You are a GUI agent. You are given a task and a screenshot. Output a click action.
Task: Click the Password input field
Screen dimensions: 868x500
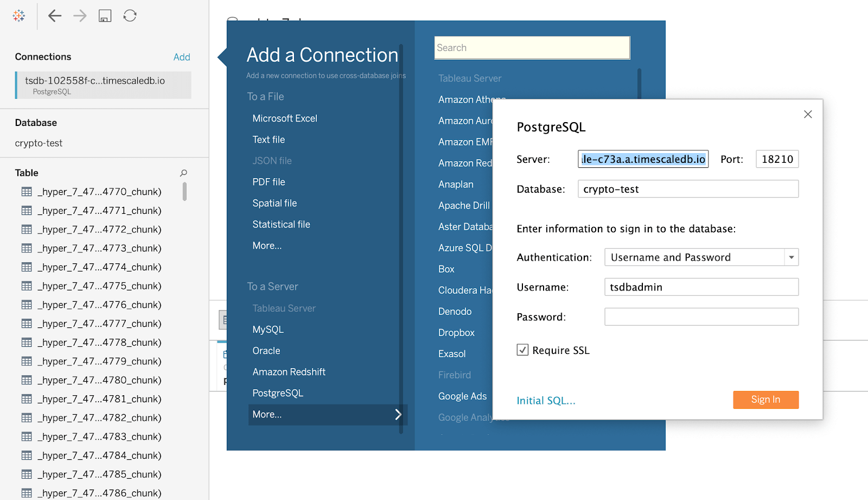click(701, 317)
